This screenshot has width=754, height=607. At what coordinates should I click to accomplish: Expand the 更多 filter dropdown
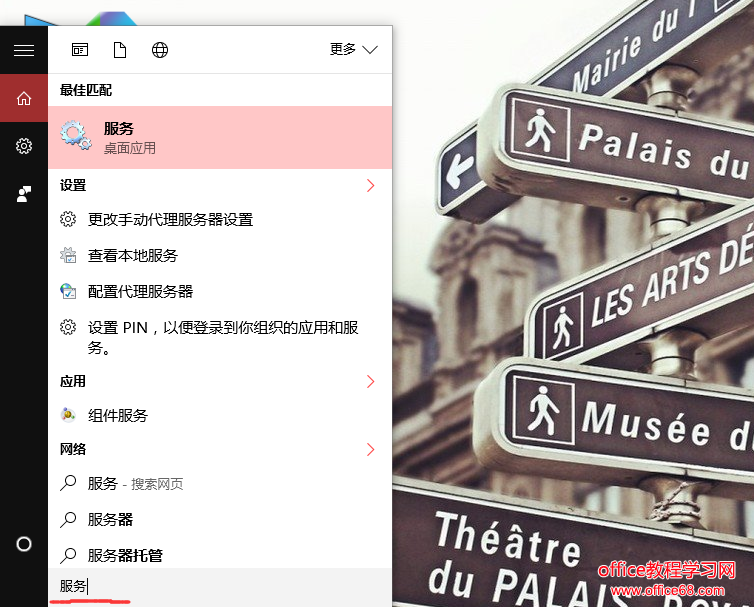click(353, 49)
